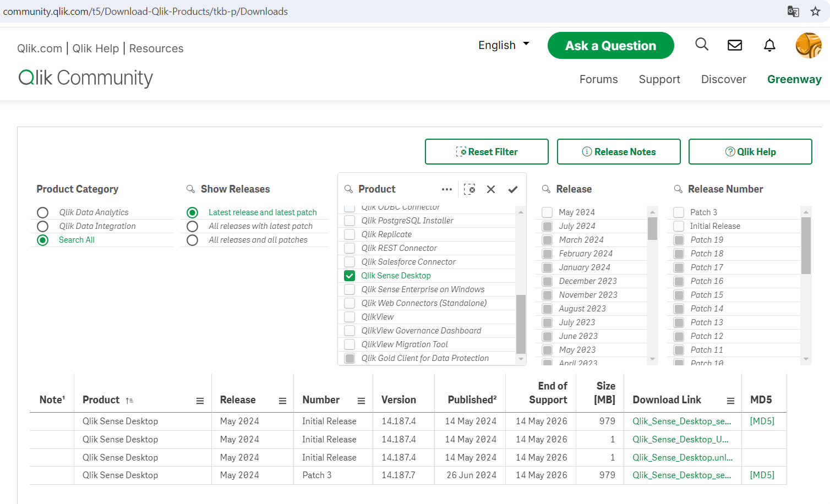Open the search icon in the top navigation
This screenshot has height=504, width=830.
coord(702,45)
